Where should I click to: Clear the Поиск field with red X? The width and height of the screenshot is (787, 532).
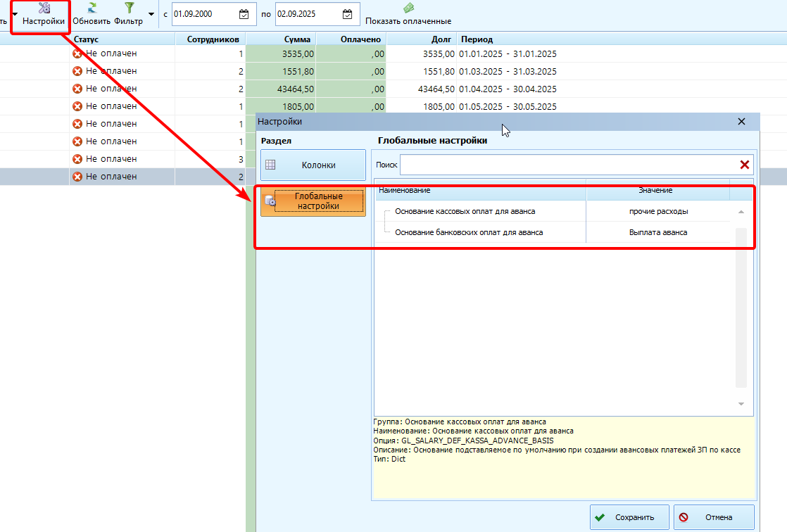[x=744, y=165]
